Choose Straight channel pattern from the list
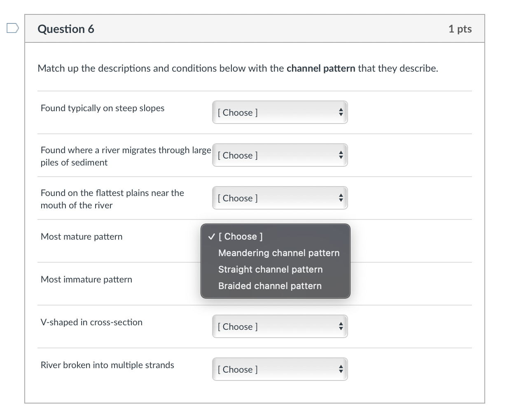This screenshot has width=514, height=420. point(270,269)
